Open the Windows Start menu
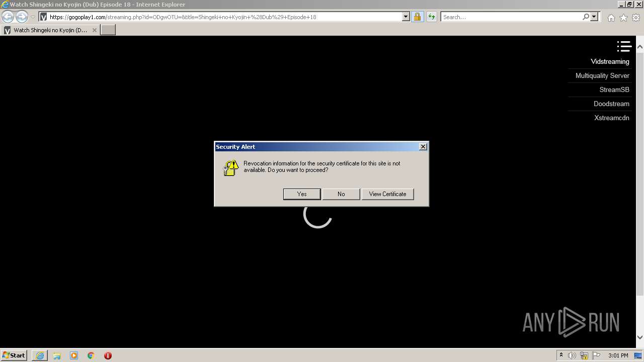 14,355
